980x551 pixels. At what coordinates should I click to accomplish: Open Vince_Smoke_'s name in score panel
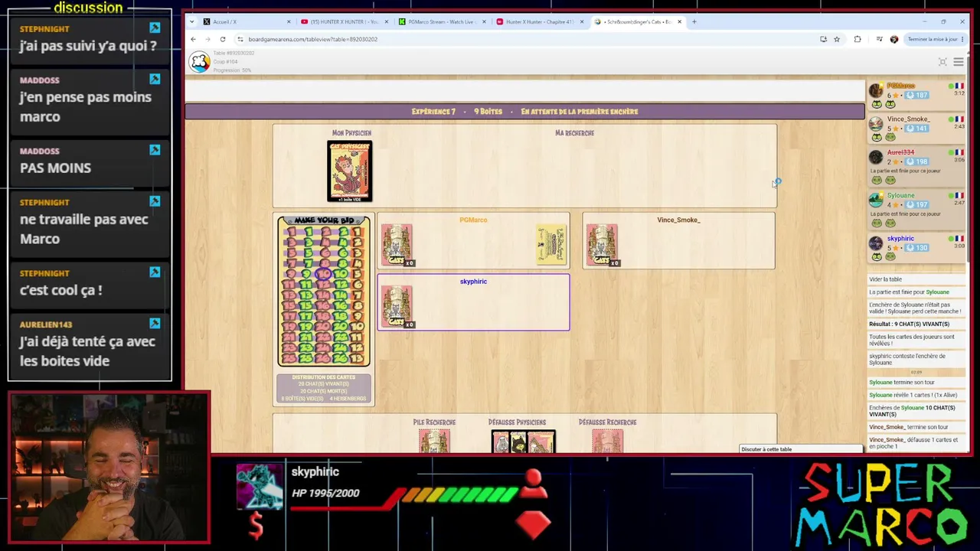coord(908,119)
